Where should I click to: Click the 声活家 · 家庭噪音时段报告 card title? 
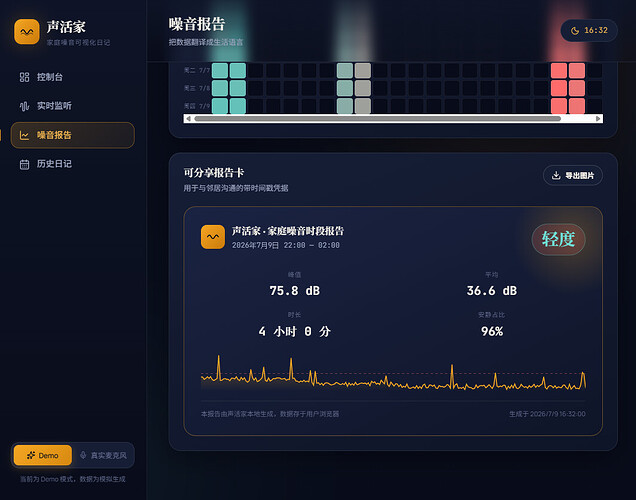pos(288,231)
